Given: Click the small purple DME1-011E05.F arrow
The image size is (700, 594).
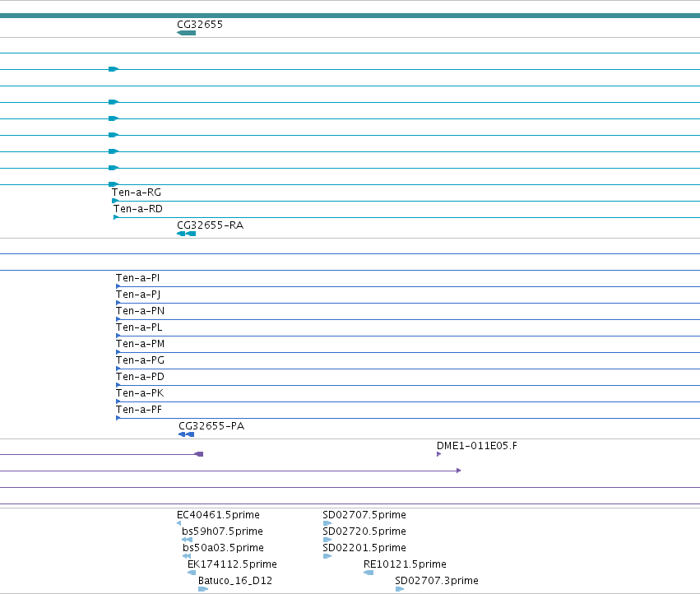Looking at the screenshot, I should click(439, 454).
